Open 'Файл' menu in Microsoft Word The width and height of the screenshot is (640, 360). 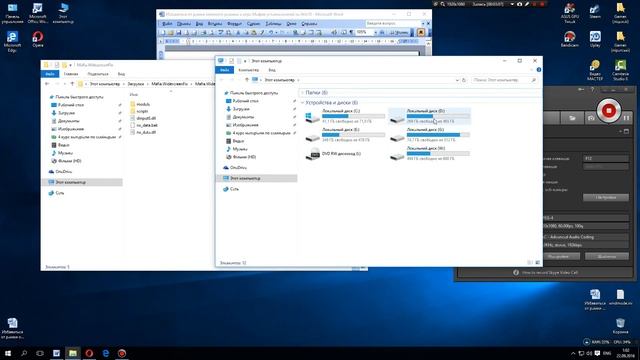tap(167, 24)
